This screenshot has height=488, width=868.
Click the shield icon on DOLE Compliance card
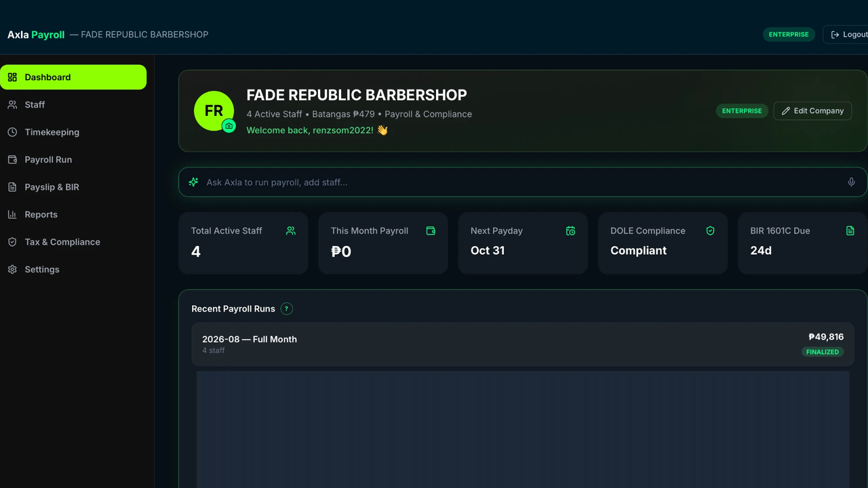tap(710, 231)
